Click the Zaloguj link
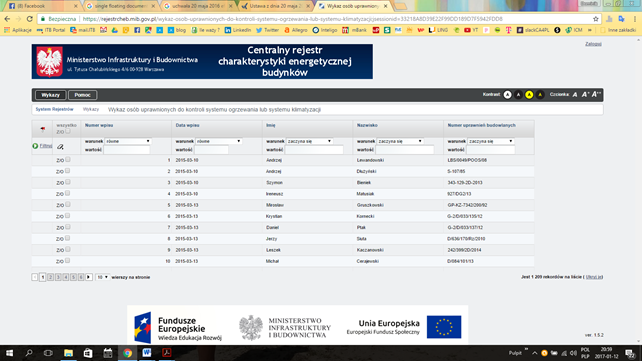Screen dimensions: 642x361 (x=593, y=44)
